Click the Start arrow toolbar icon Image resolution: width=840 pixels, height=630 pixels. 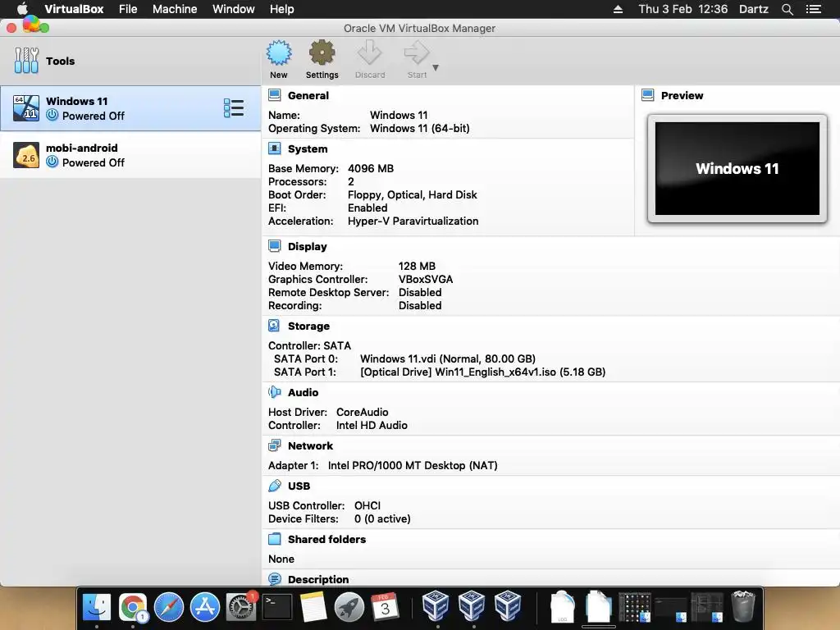tap(416, 53)
